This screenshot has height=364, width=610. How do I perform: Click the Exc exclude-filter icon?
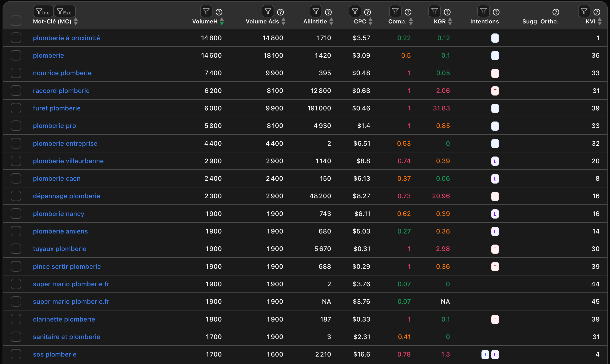[x=64, y=11]
